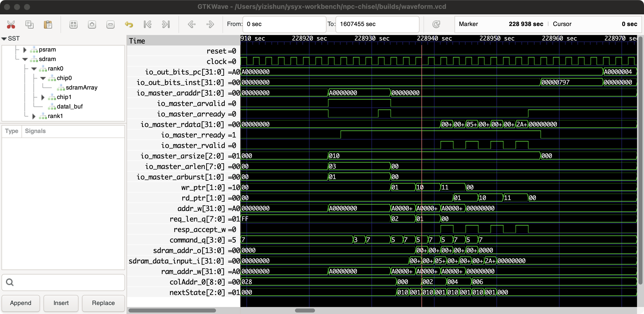
Task: Select sdram_data_input_i[31:0] signal
Action: 183,261
